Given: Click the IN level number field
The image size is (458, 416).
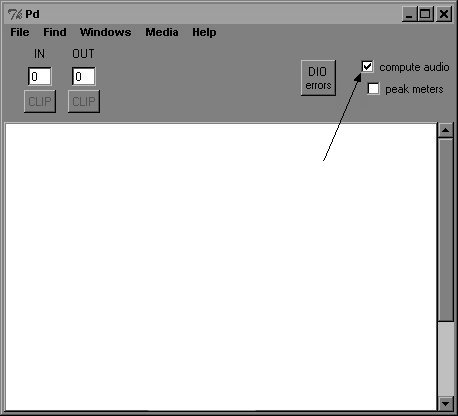Looking at the screenshot, I should (40, 76).
